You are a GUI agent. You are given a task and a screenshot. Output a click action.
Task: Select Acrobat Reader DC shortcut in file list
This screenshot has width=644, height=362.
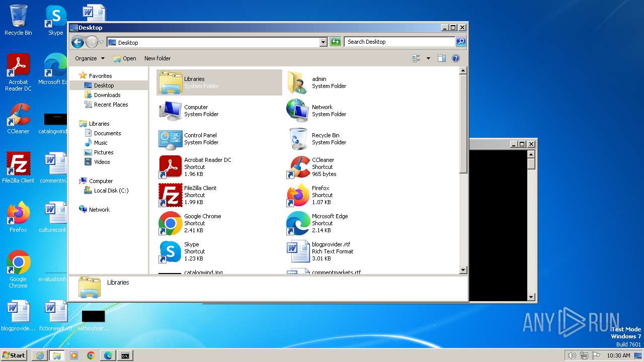click(x=219, y=167)
